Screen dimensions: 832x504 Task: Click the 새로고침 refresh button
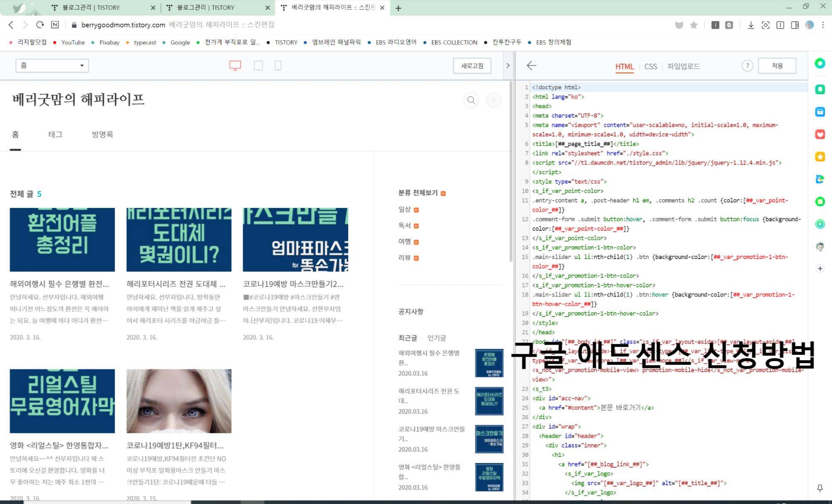coord(472,66)
